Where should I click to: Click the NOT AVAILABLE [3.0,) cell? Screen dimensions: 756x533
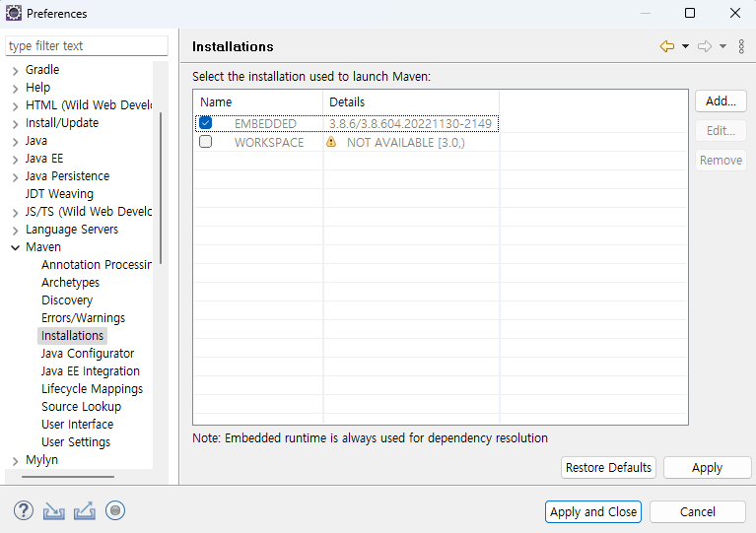[405, 143]
